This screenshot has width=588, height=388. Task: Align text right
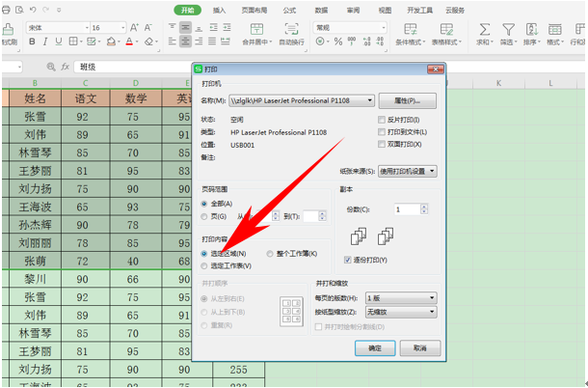(x=199, y=42)
